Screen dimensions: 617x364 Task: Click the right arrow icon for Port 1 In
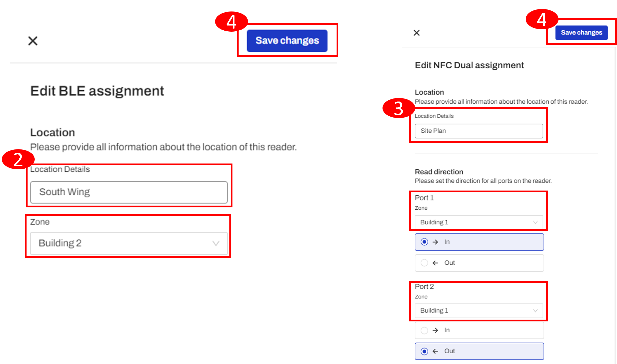coord(435,242)
